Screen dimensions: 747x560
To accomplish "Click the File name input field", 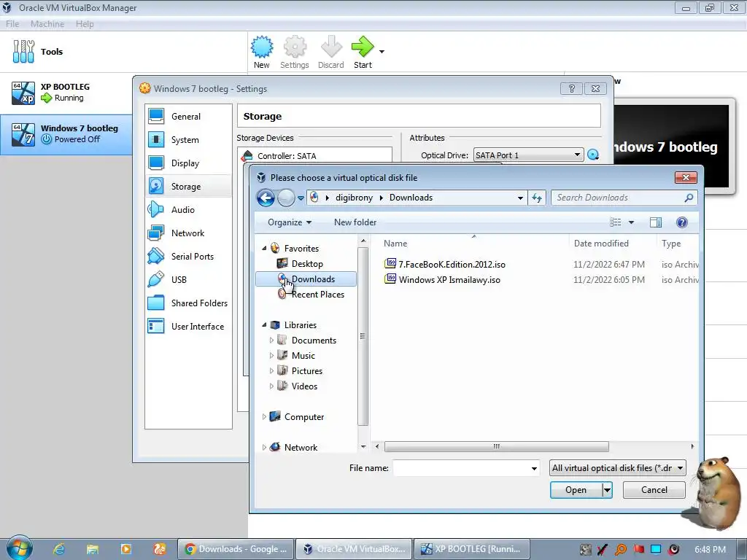I will [466, 468].
